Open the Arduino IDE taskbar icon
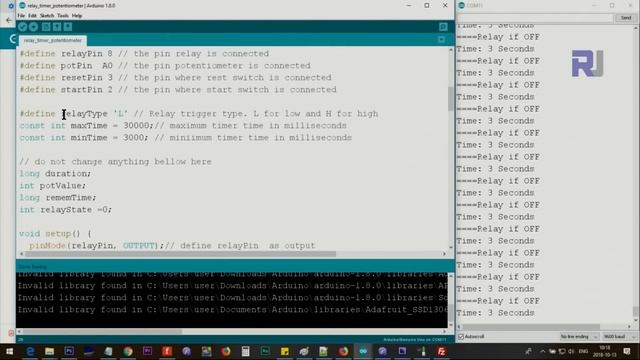 pos(363,351)
